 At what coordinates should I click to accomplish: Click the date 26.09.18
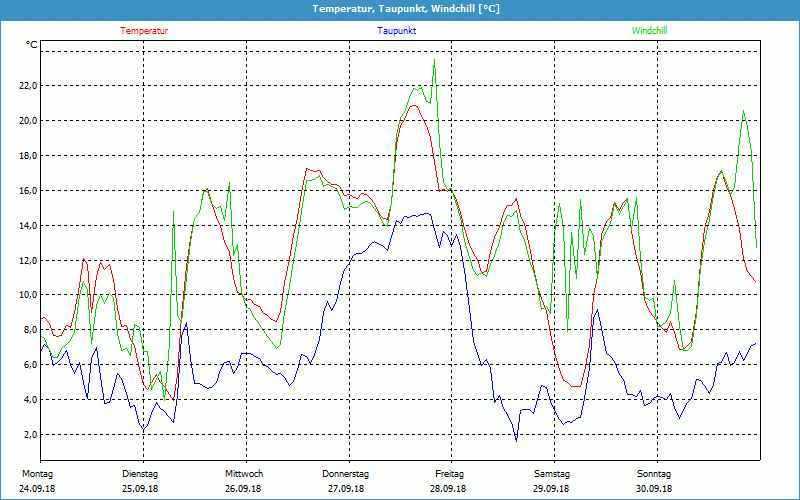(x=243, y=489)
